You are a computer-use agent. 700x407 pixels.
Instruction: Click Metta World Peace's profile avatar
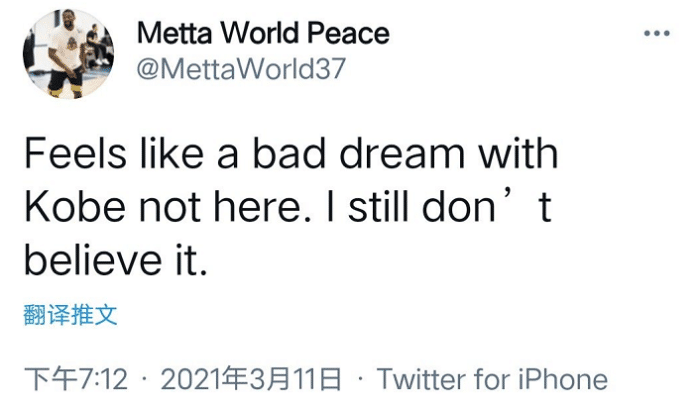[68, 54]
